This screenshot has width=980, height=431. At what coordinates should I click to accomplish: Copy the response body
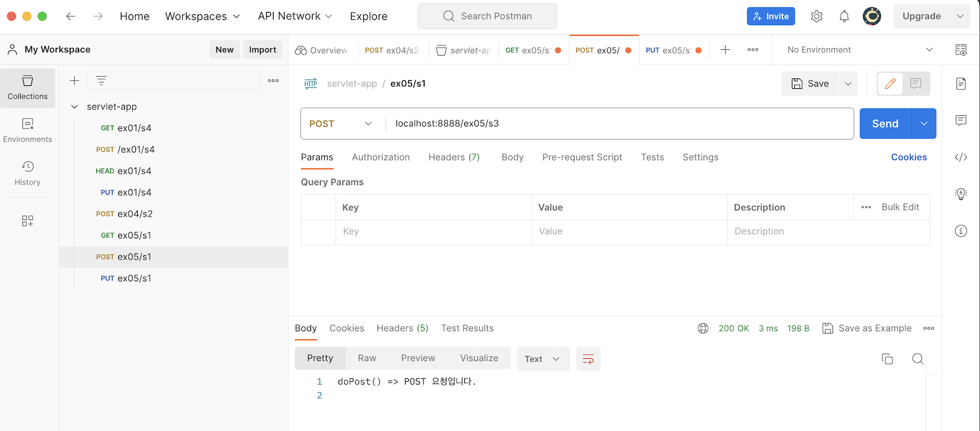887,359
